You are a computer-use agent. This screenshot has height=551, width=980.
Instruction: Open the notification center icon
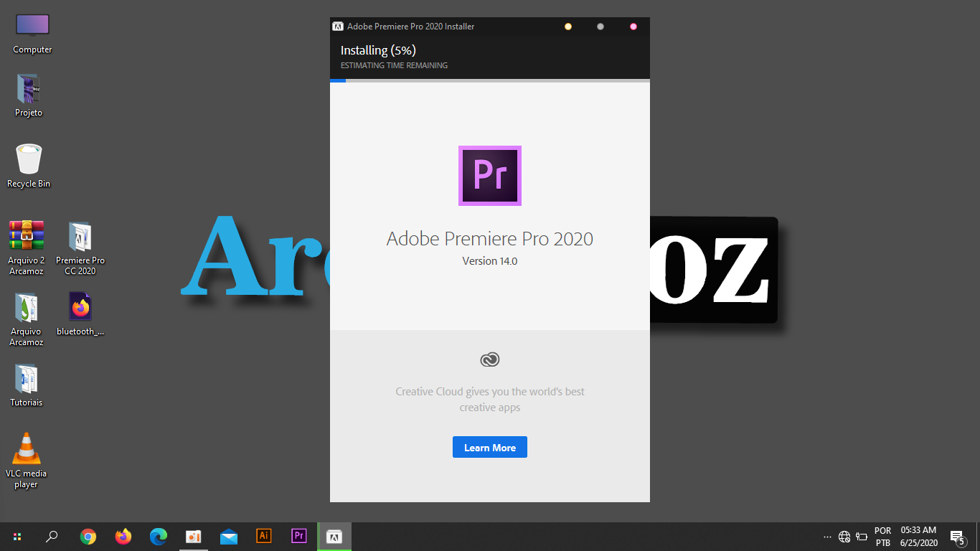(957, 537)
